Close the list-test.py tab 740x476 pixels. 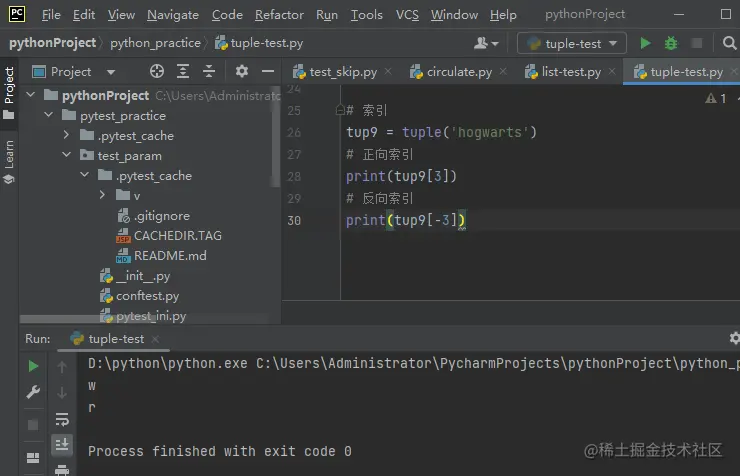point(612,71)
